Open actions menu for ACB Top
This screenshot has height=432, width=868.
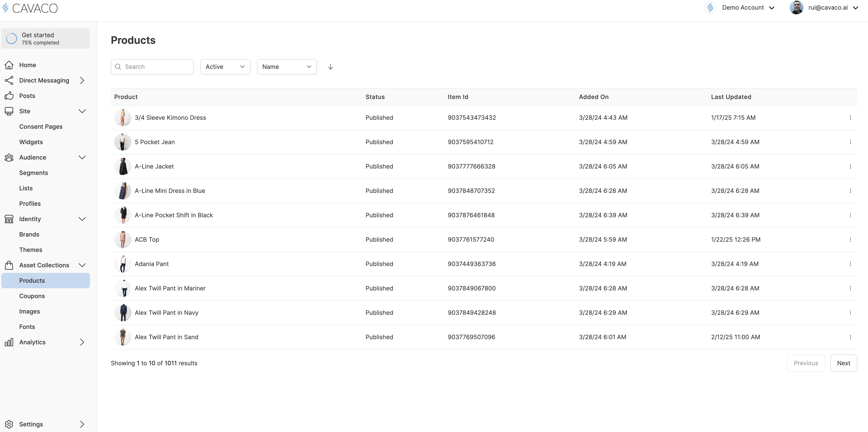click(x=850, y=239)
